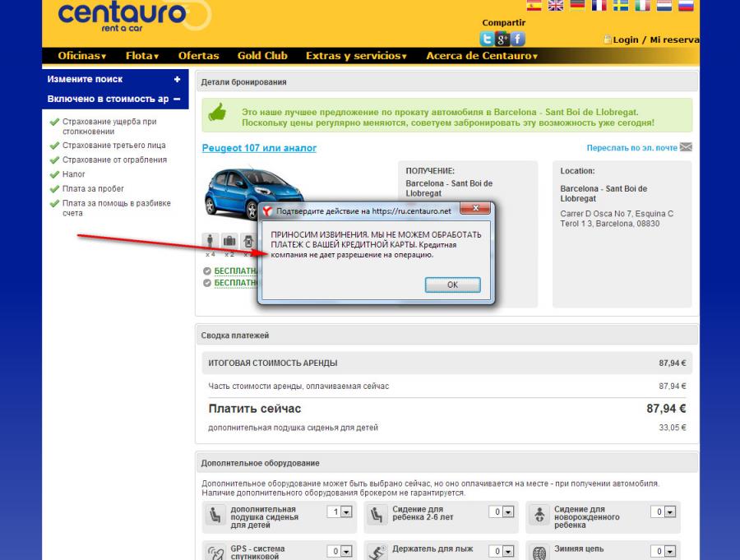The image size is (740, 560).
Task: Click 'Страхование от ограбления' in included list
Action: (x=114, y=160)
